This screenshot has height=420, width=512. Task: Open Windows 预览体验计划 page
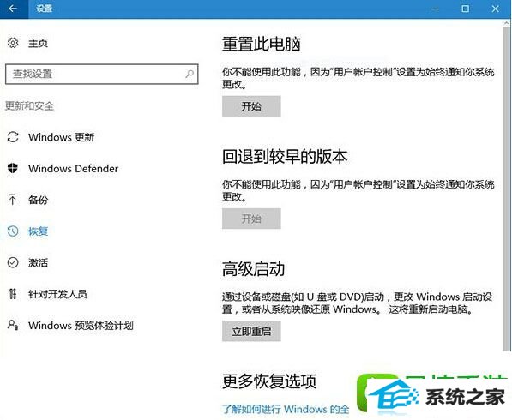(81, 326)
